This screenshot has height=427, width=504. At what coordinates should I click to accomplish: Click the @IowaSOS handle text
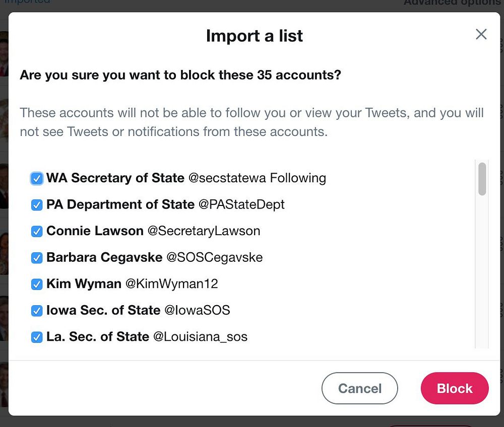197,310
